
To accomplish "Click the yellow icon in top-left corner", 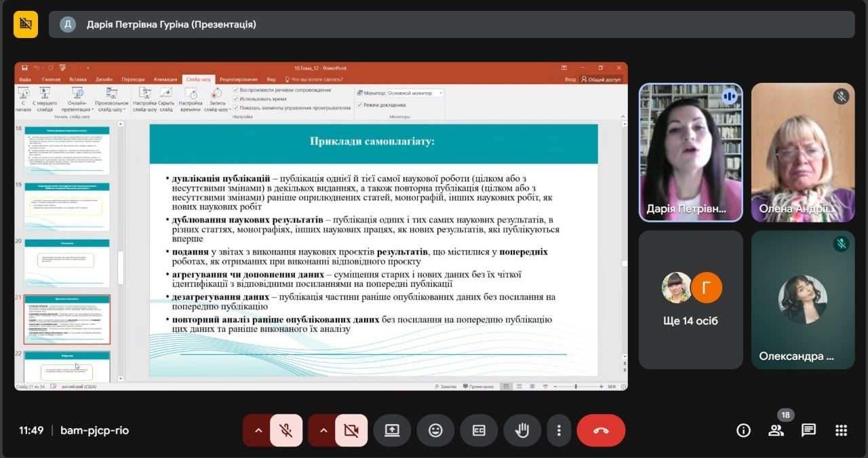I will point(26,24).
